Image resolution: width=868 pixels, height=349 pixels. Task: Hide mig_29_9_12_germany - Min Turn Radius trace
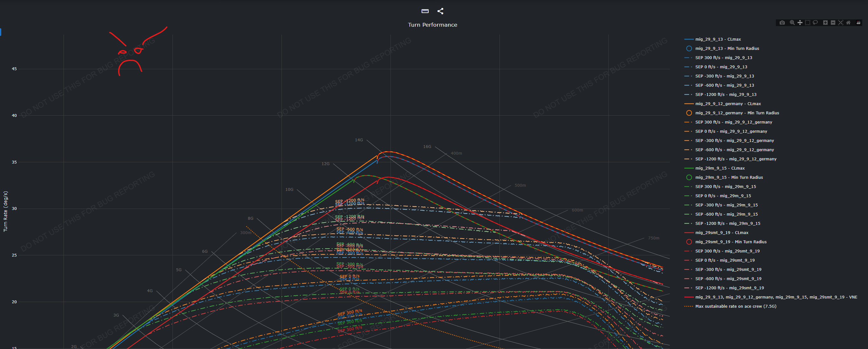737,113
